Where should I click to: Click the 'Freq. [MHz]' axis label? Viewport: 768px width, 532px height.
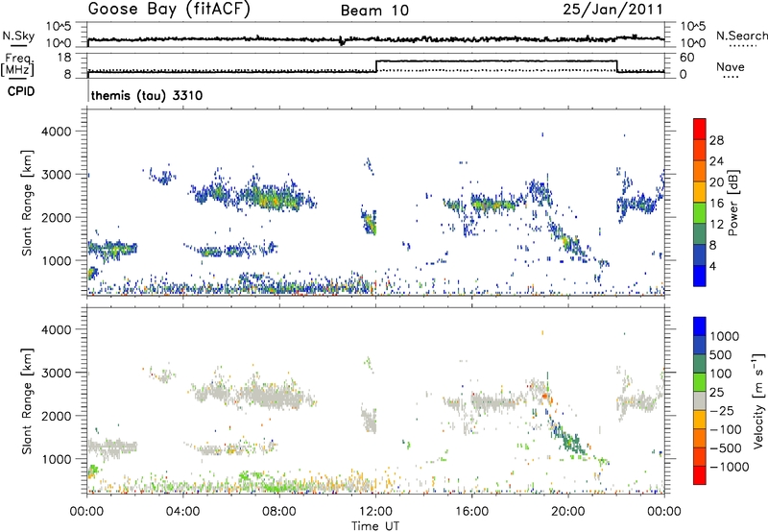tap(17, 64)
